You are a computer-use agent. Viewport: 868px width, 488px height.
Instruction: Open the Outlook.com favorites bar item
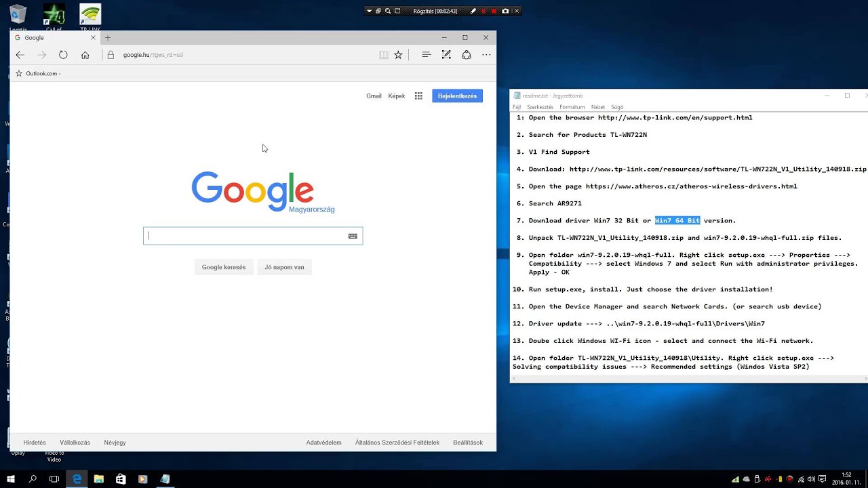coord(39,73)
